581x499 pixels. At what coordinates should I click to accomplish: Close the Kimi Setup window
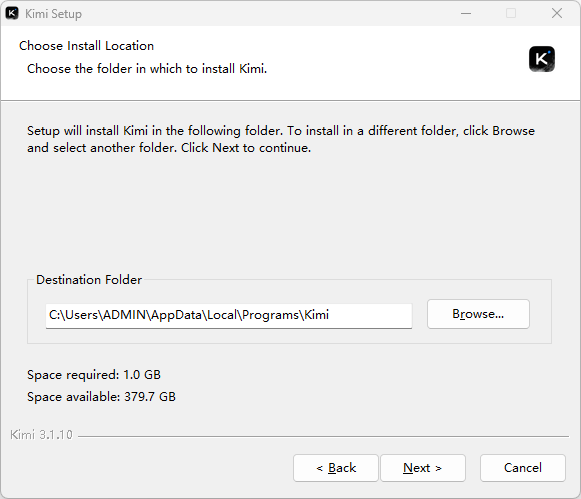557,13
